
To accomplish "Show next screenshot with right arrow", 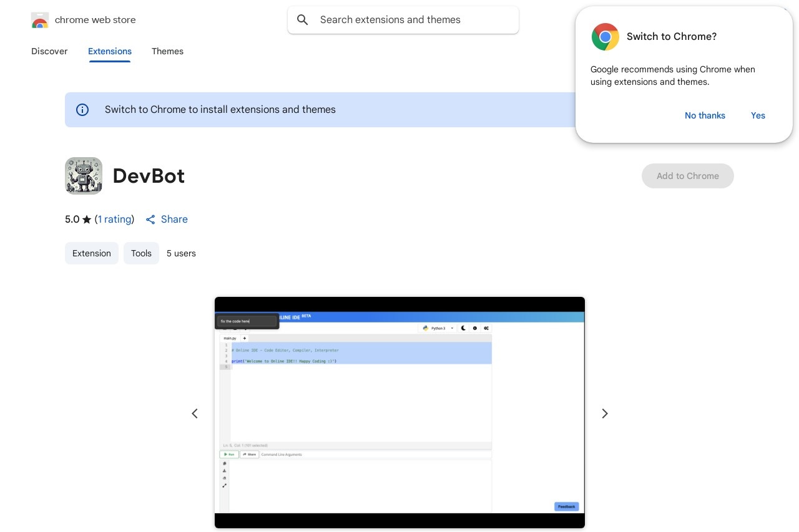I will point(604,414).
